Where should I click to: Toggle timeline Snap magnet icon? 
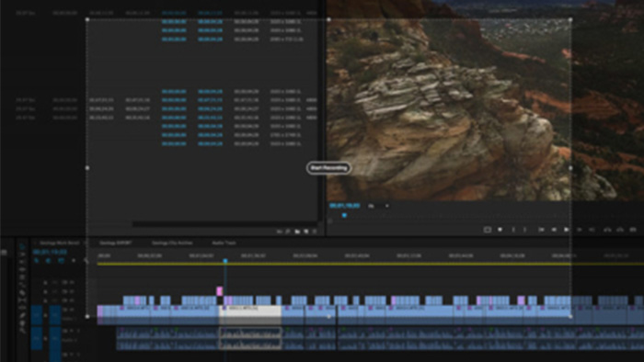pyautogui.click(x=48, y=261)
